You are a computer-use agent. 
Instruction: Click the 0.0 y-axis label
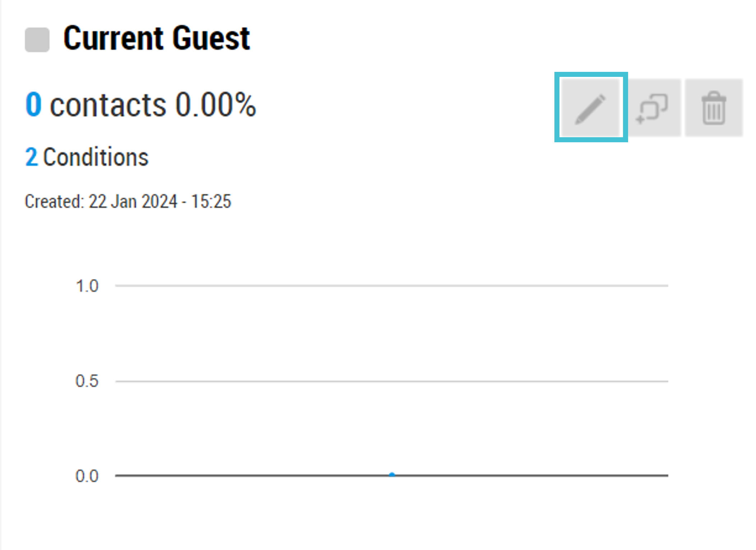point(87,476)
